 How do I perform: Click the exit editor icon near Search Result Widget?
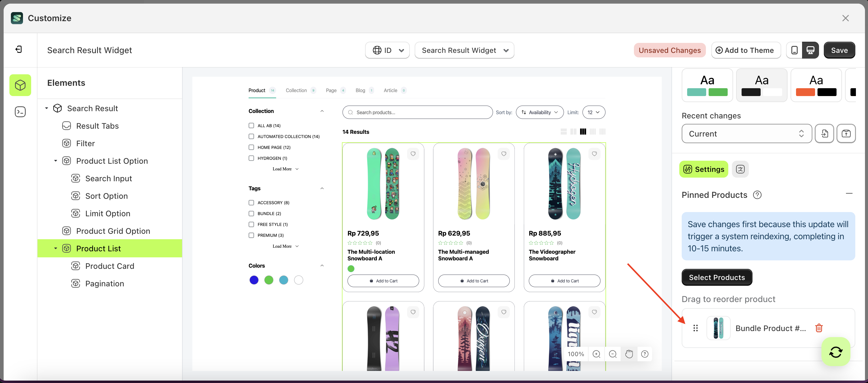(x=19, y=49)
